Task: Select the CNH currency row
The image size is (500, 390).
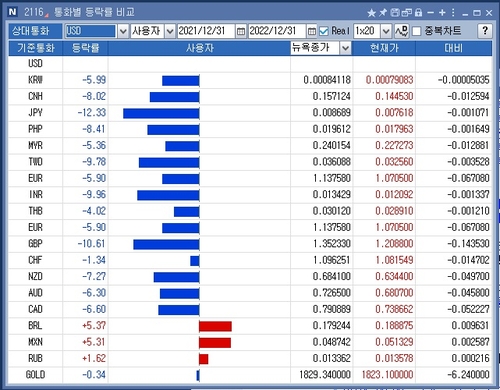Action: [x=250, y=97]
